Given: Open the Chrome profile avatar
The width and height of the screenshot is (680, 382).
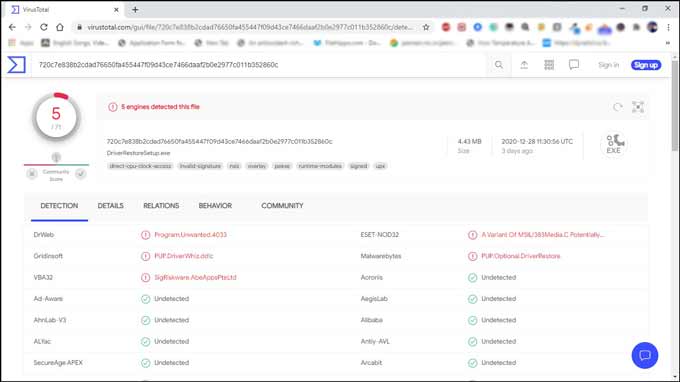Looking at the screenshot, I should [652, 27].
